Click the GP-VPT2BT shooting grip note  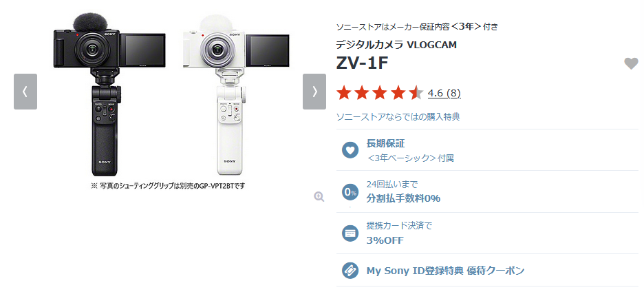[x=168, y=186]
